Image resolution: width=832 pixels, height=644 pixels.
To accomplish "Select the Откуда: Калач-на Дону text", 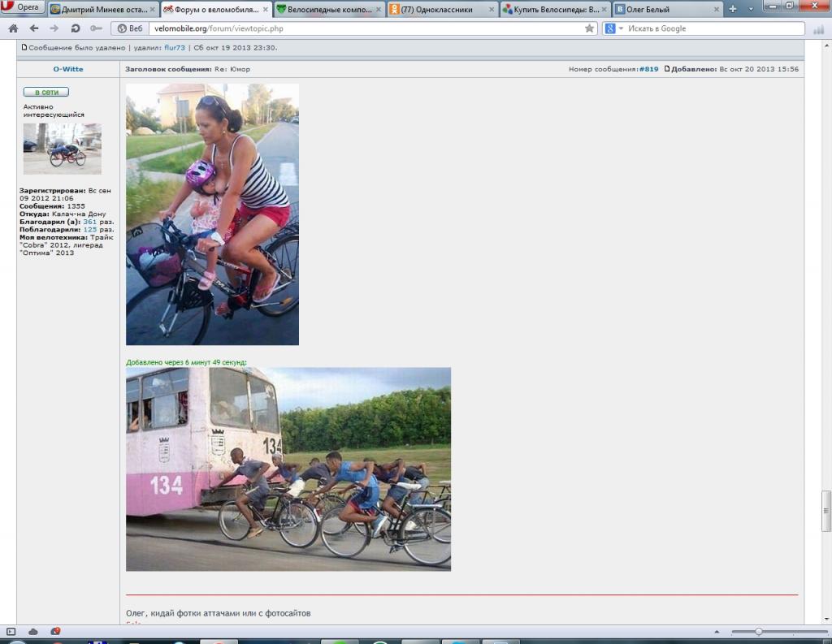I will (x=63, y=214).
